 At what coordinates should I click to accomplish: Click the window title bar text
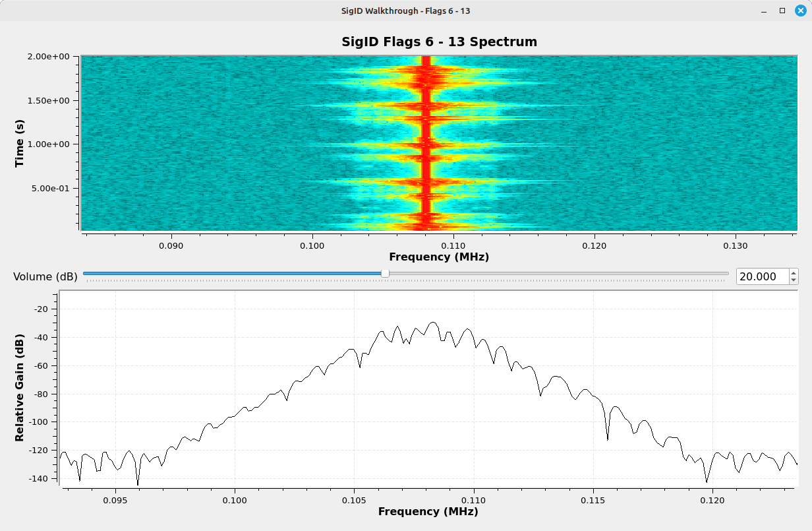tap(405, 11)
